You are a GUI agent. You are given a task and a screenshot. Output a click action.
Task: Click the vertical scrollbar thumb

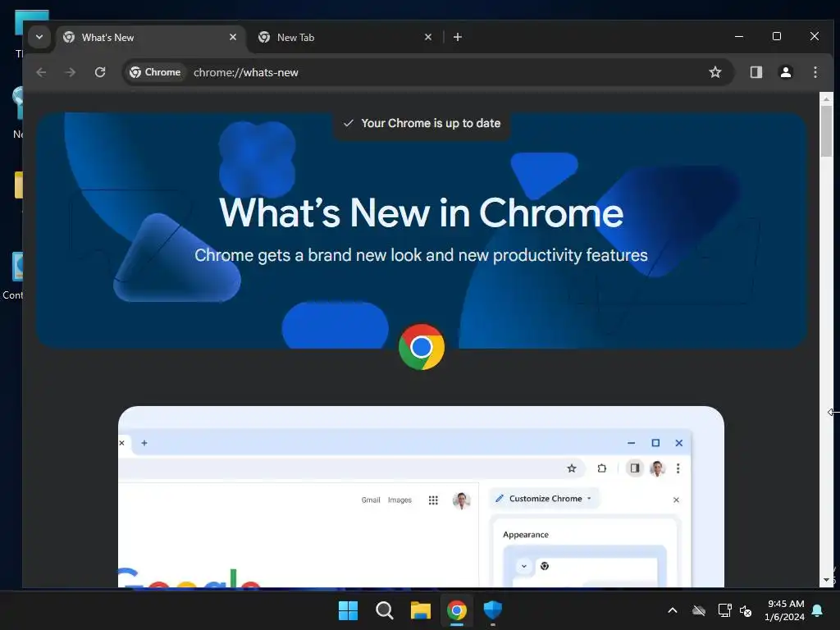[826, 132]
